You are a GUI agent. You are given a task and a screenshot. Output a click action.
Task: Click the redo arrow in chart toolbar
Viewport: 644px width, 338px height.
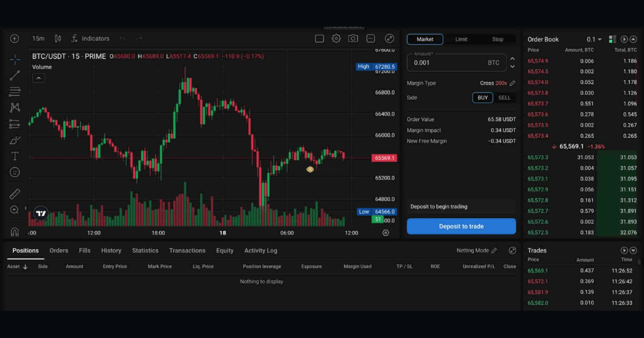pyautogui.click(x=139, y=39)
